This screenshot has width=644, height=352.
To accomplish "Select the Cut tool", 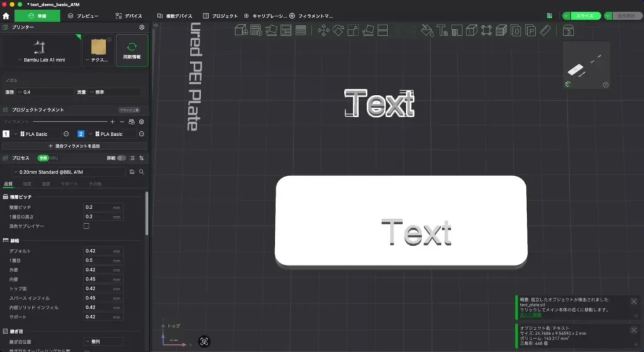I will click(383, 30).
